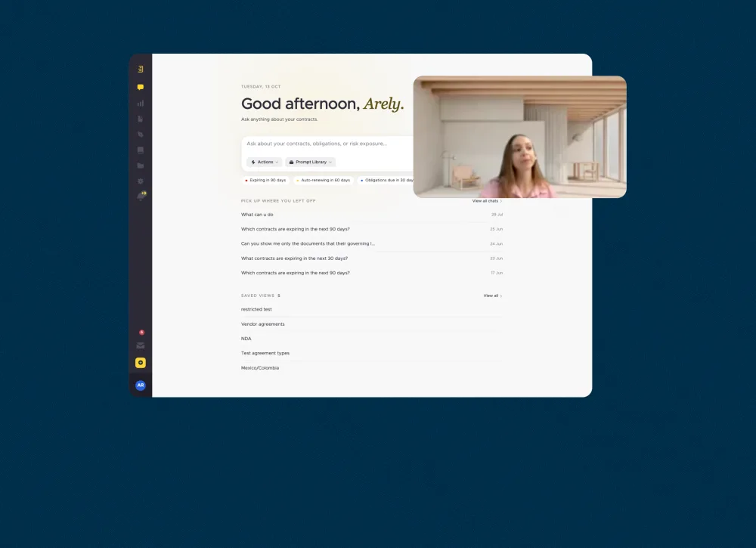The height and width of the screenshot is (548, 756).
Task: Click the presenter webcam video overlay
Action: [520, 137]
